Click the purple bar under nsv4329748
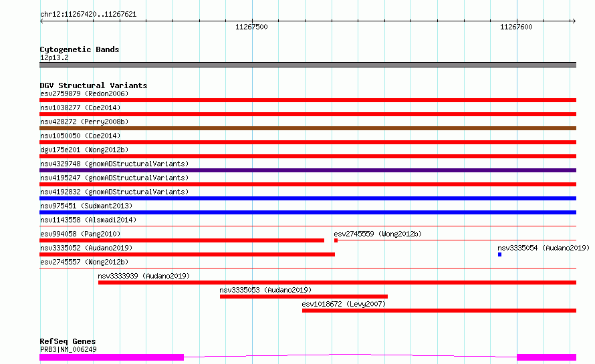The height and width of the screenshot is (364, 595). 308,170
